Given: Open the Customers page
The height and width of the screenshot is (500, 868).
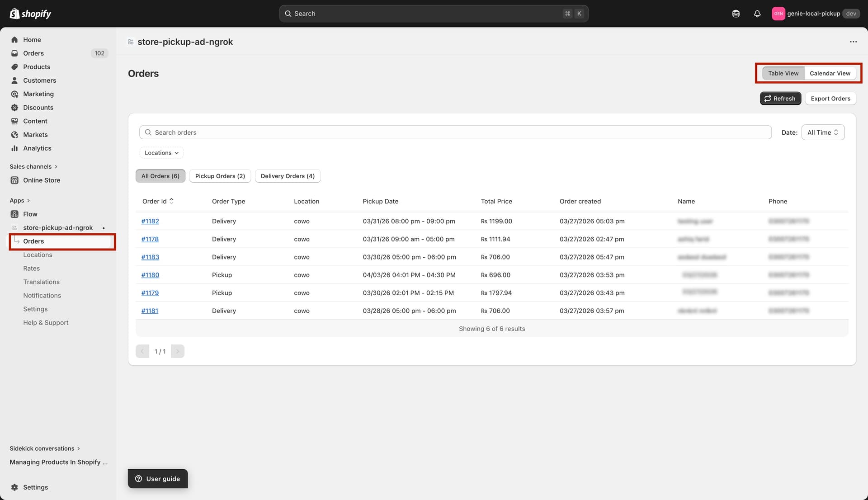Looking at the screenshot, I should (x=40, y=80).
